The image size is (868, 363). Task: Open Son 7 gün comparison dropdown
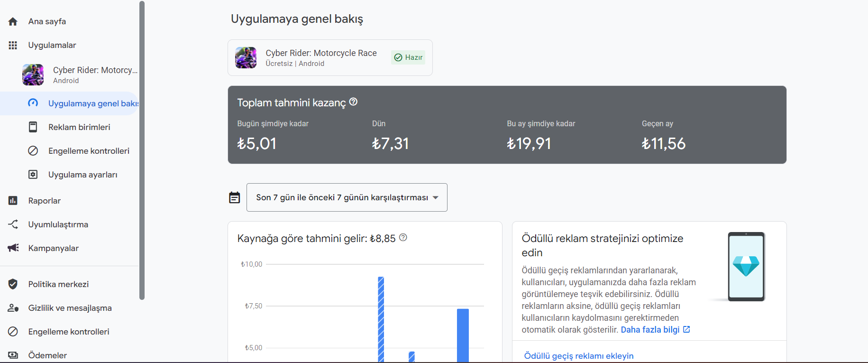pyautogui.click(x=347, y=197)
